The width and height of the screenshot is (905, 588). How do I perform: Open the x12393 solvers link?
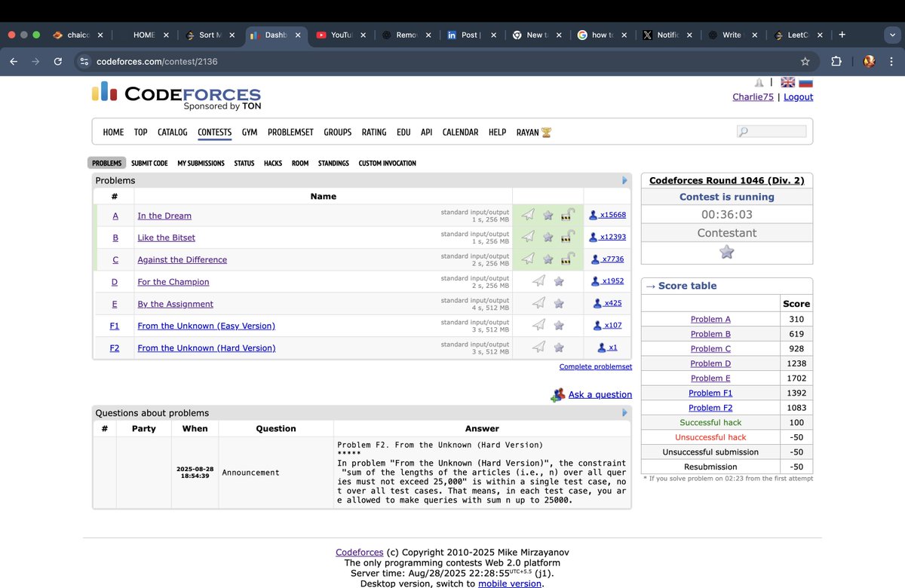click(x=608, y=237)
